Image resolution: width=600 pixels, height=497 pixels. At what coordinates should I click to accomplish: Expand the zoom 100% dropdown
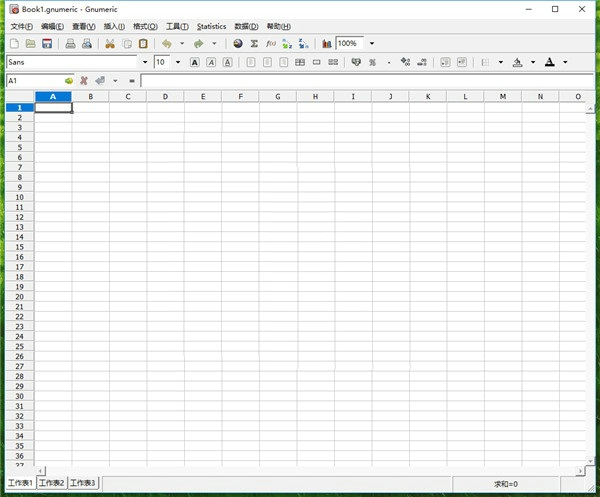pyautogui.click(x=372, y=44)
